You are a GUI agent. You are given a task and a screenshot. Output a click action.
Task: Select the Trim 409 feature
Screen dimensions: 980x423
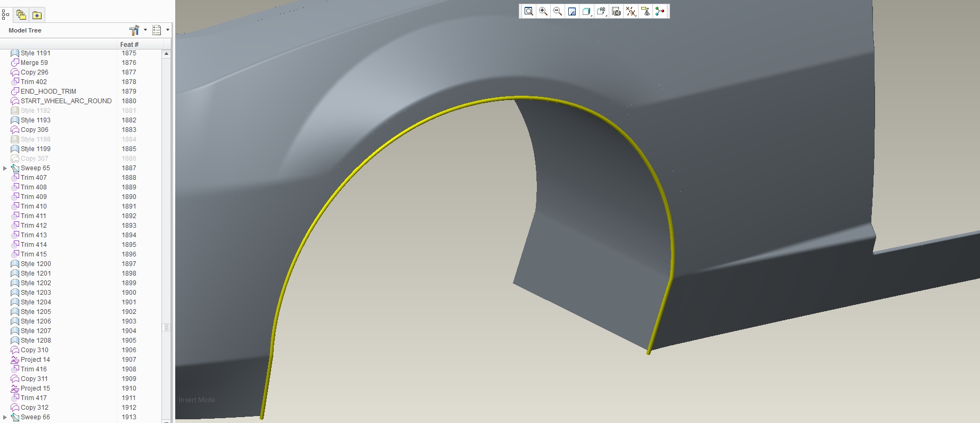tap(34, 197)
